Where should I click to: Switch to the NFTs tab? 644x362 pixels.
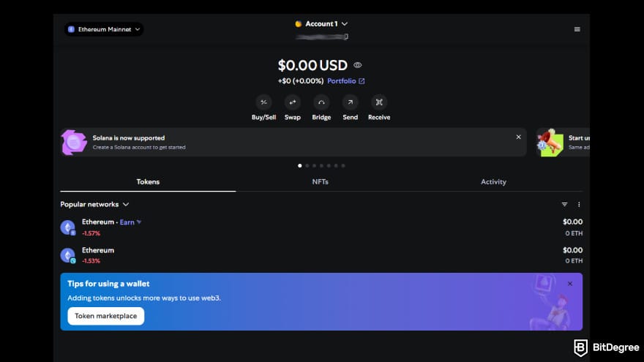pyautogui.click(x=321, y=182)
